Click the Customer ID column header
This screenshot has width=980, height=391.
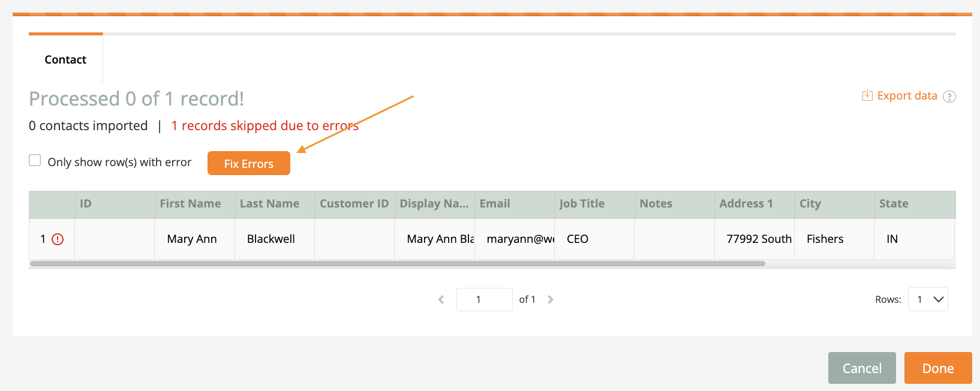354,204
